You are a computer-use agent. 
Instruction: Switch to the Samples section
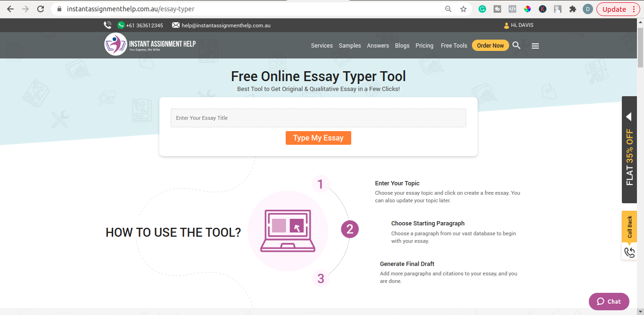point(349,45)
